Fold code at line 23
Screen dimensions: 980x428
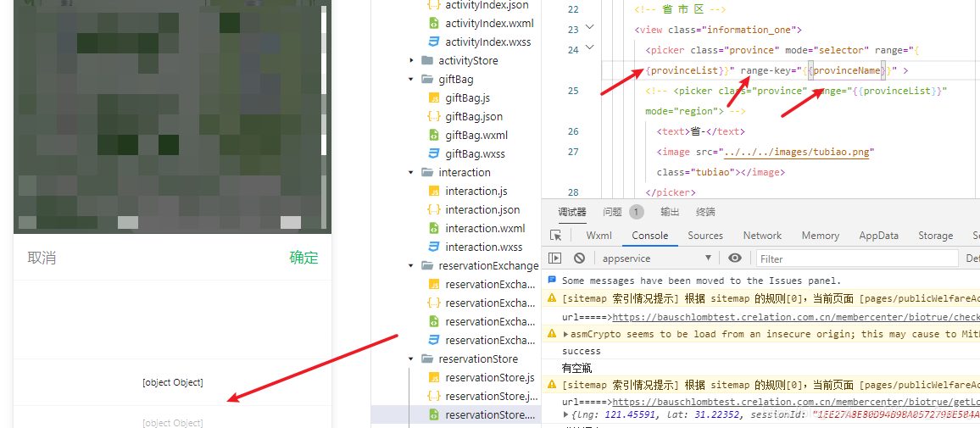(x=589, y=27)
